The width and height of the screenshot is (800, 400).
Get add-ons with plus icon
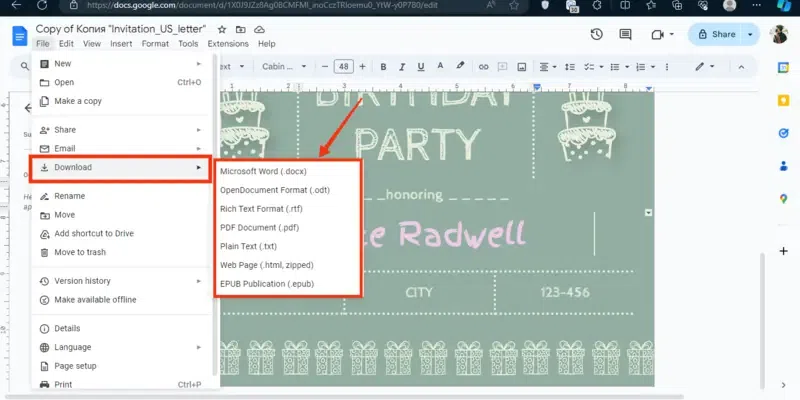tap(783, 251)
